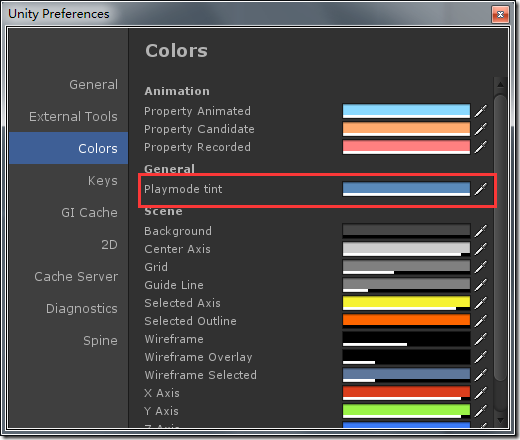Viewport: 520px width, 440px height.
Task: Change the yellow Selected Axis swatch
Action: (406, 303)
